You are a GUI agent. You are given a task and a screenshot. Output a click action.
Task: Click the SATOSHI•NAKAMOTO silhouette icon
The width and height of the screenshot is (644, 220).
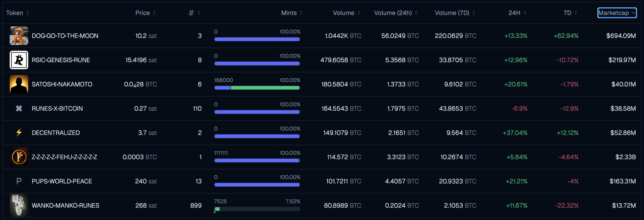tap(19, 84)
